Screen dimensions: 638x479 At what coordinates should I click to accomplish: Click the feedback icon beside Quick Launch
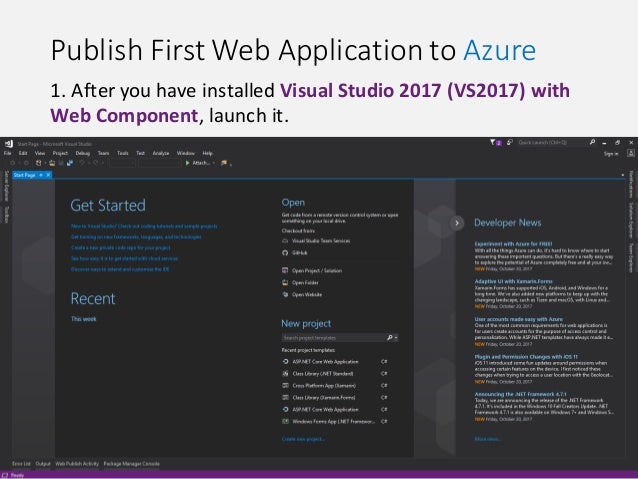coord(509,142)
